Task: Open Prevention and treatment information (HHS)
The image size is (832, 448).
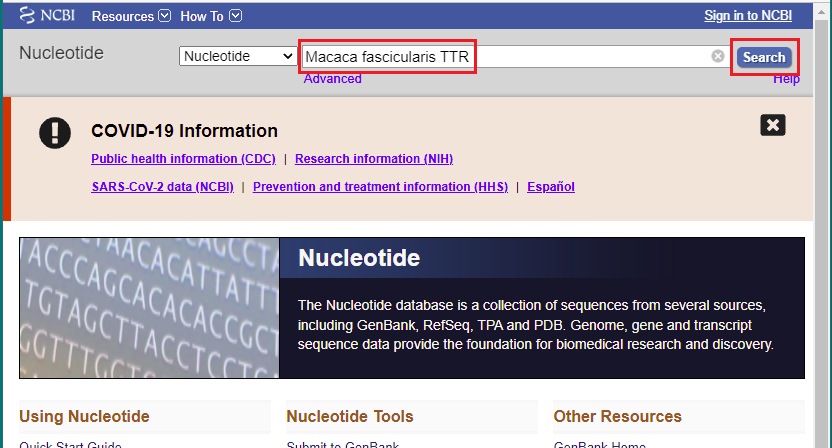Action: tap(380, 187)
